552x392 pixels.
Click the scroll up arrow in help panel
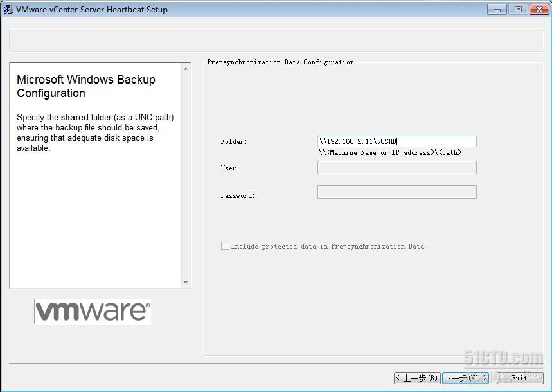point(186,69)
